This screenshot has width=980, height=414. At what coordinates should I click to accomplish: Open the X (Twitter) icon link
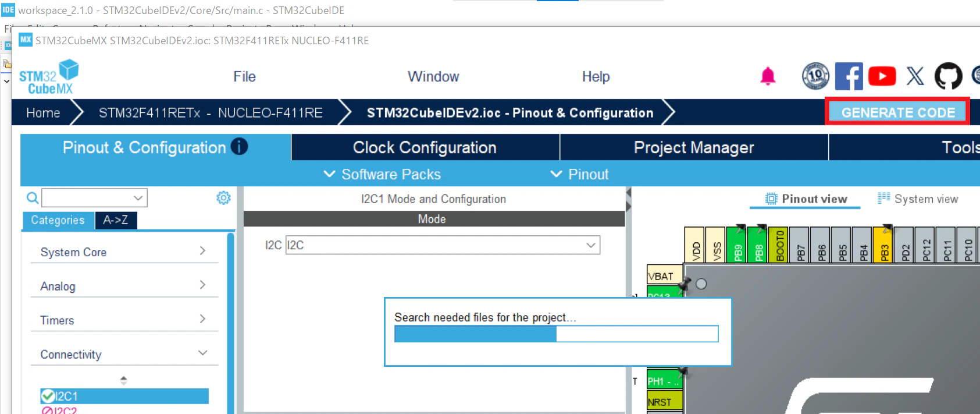point(915,76)
